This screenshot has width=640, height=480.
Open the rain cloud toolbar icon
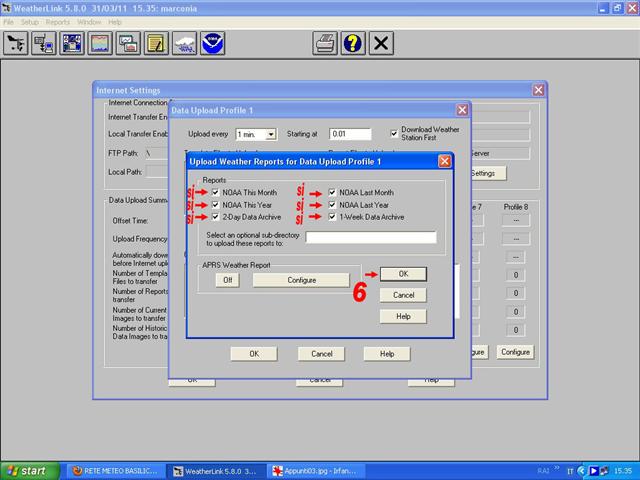(184, 43)
